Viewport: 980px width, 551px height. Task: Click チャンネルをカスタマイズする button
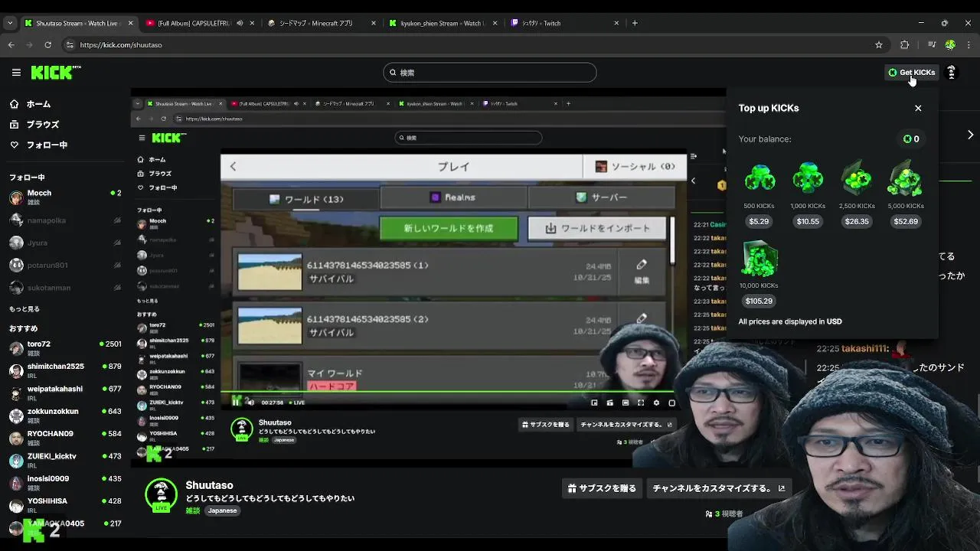pyautogui.click(x=718, y=488)
